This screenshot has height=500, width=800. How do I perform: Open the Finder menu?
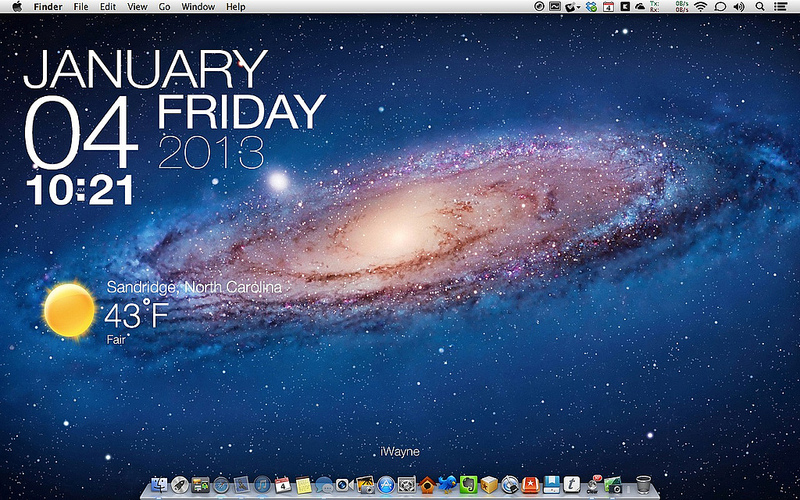pos(48,7)
